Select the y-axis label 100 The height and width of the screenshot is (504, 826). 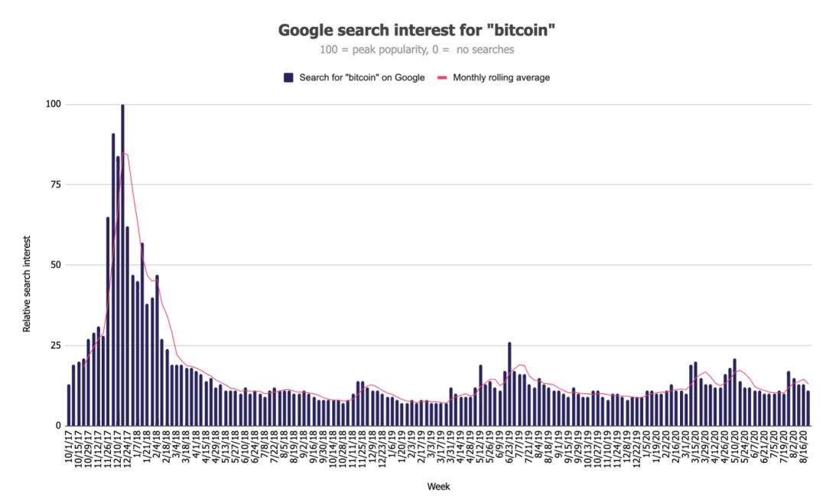click(54, 104)
